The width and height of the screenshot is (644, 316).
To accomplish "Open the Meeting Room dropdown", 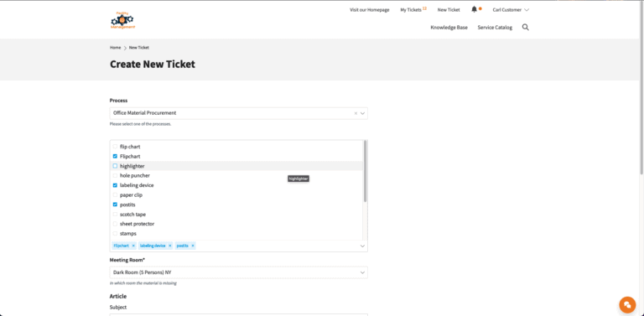I will click(x=239, y=272).
